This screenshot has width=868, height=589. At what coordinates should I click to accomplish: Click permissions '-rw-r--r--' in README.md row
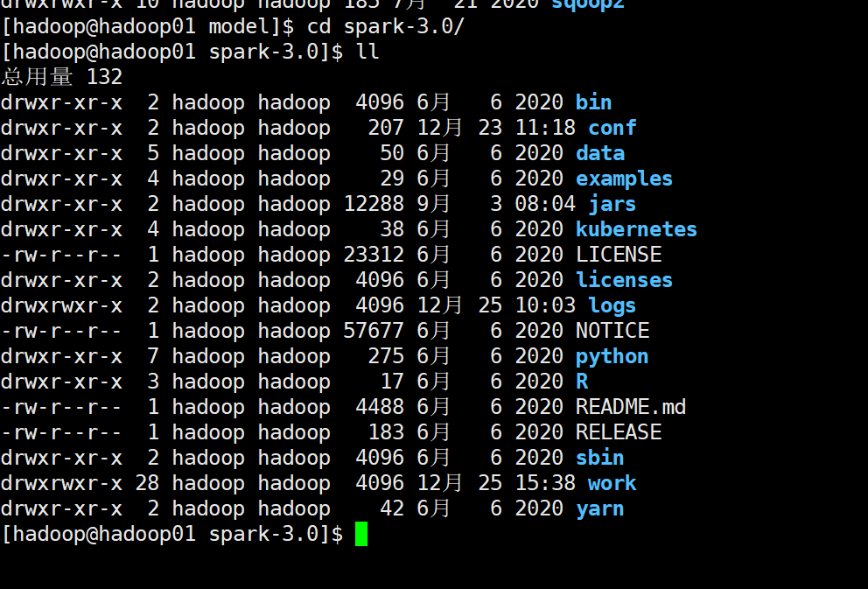(61, 408)
